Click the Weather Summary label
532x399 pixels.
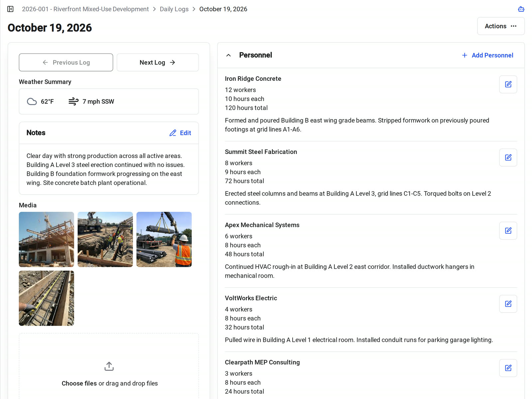(45, 82)
